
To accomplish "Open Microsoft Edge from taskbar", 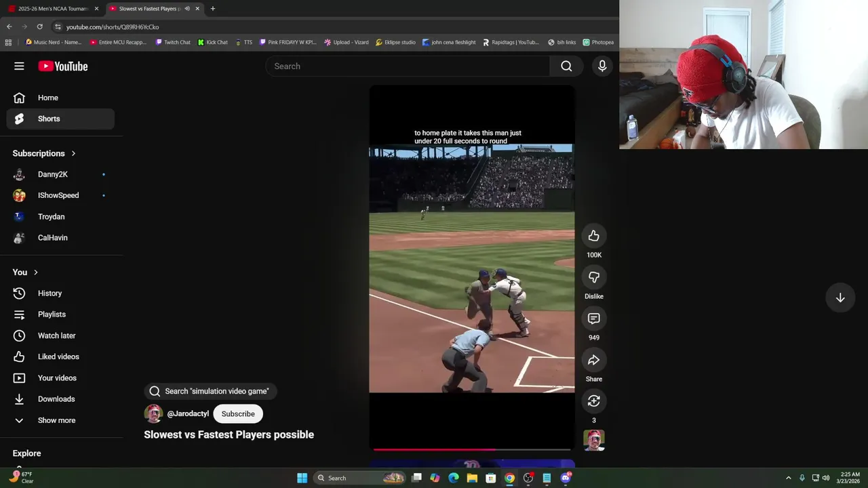I will pyautogui.click(x=454, y=478).
